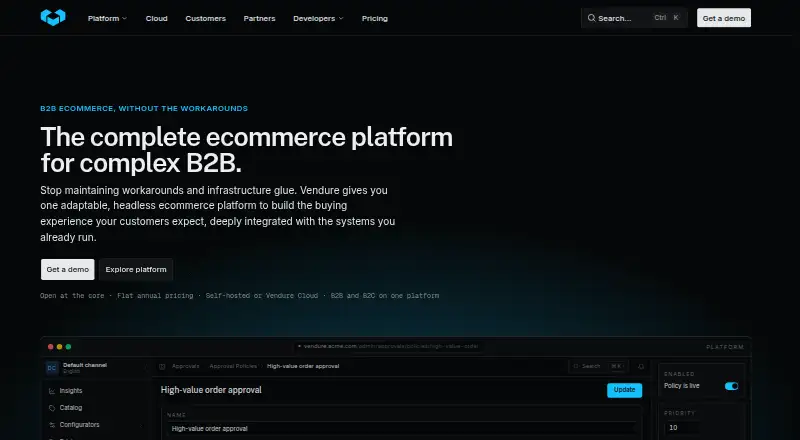Click the High-value order approval page heading
This screenshot has height=440, width=800.
click(211, 390)
